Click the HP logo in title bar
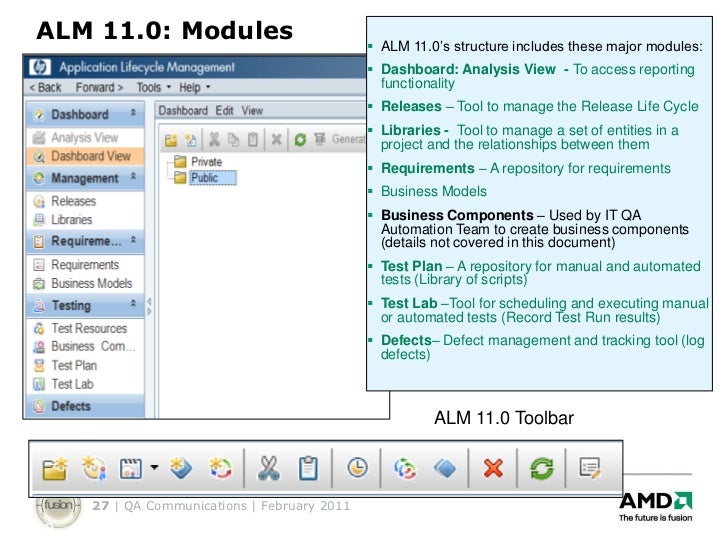This screenshot has width=728, height=546. click(40, 67)
